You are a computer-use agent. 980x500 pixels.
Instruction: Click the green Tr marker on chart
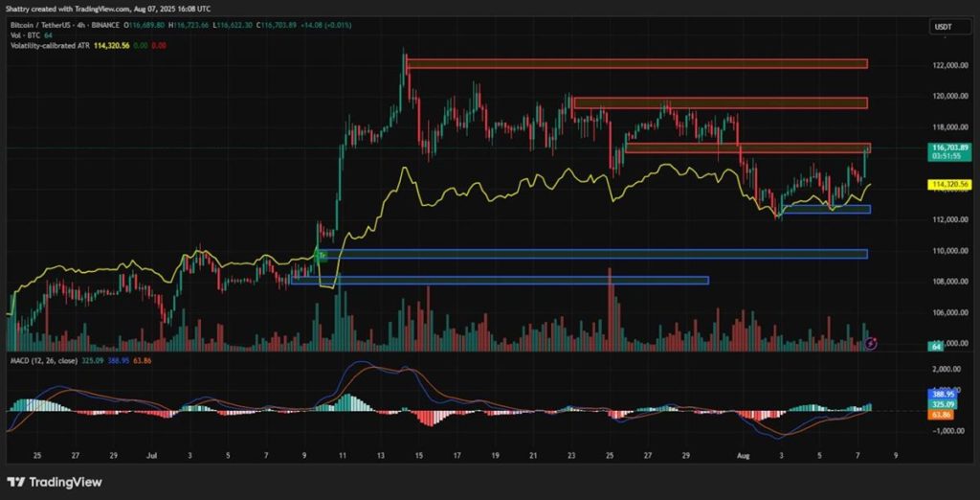click(323, 256)
